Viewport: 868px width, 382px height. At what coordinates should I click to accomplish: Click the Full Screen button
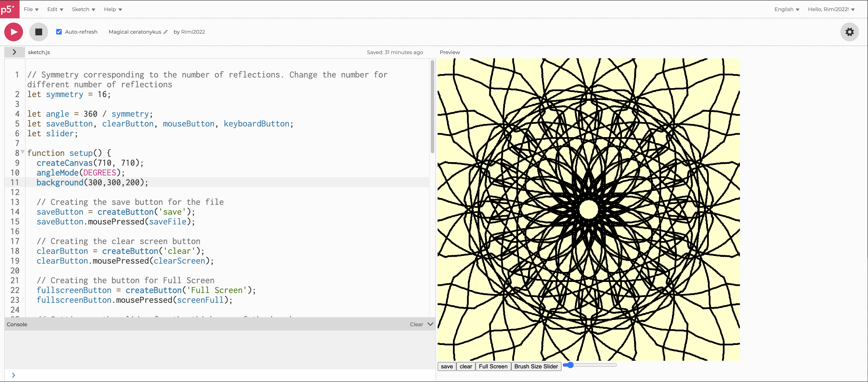pos(493,366)
